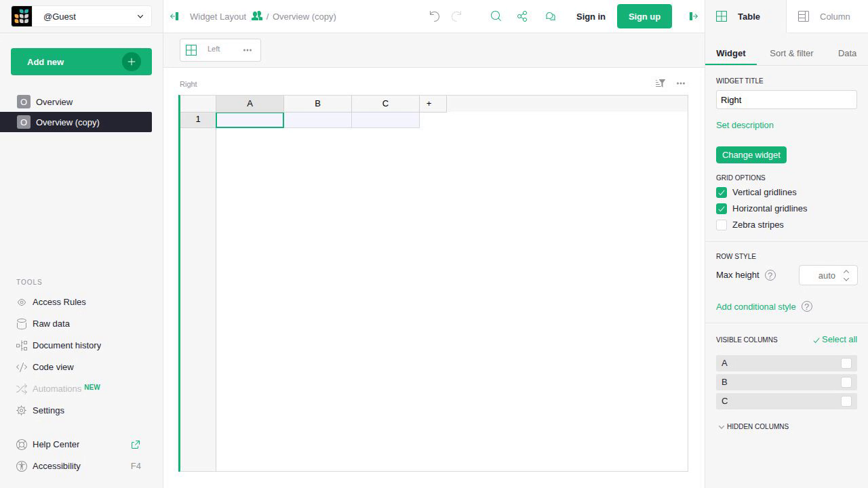Collapse the right creator panel
Viewport: 868px width, 488px height.
coord(693,16)
